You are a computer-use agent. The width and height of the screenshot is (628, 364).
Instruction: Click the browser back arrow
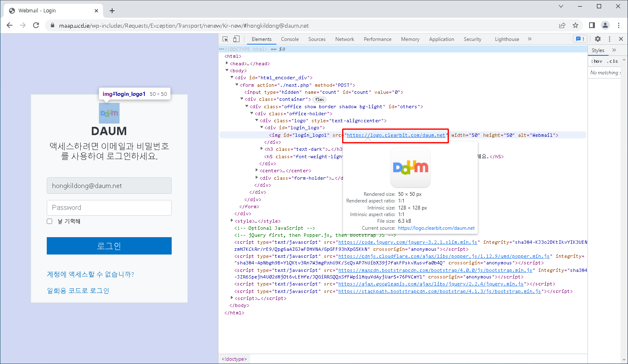[x=10, y=25]
